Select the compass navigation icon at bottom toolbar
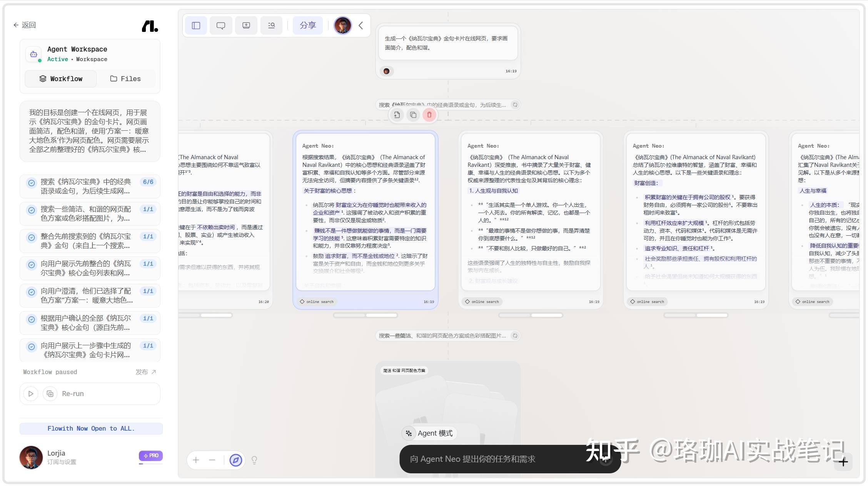 click(236, 460)
